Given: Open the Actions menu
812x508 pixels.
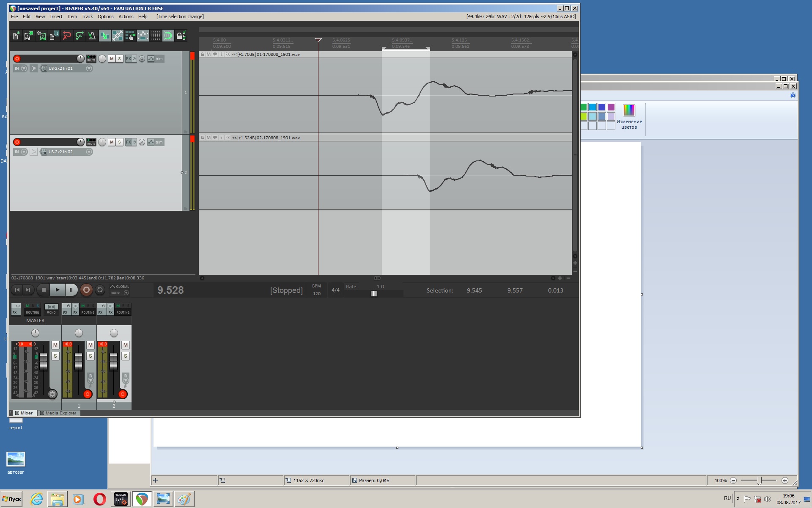Looking at the screenshot, I should tap(126, 17).
